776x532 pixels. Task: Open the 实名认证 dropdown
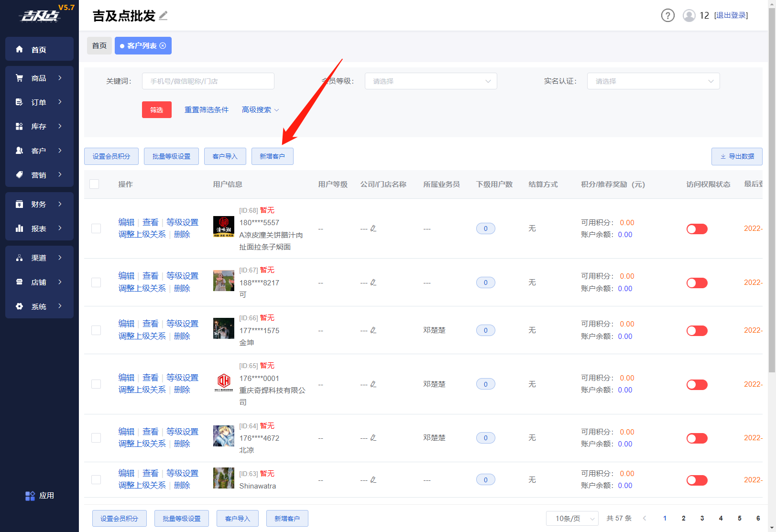coord(653,81)
